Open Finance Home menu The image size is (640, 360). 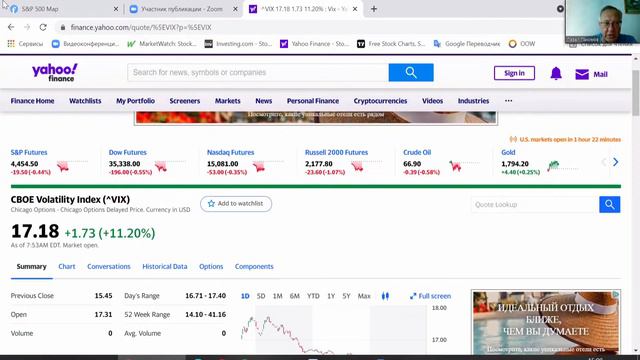[32, 101]
